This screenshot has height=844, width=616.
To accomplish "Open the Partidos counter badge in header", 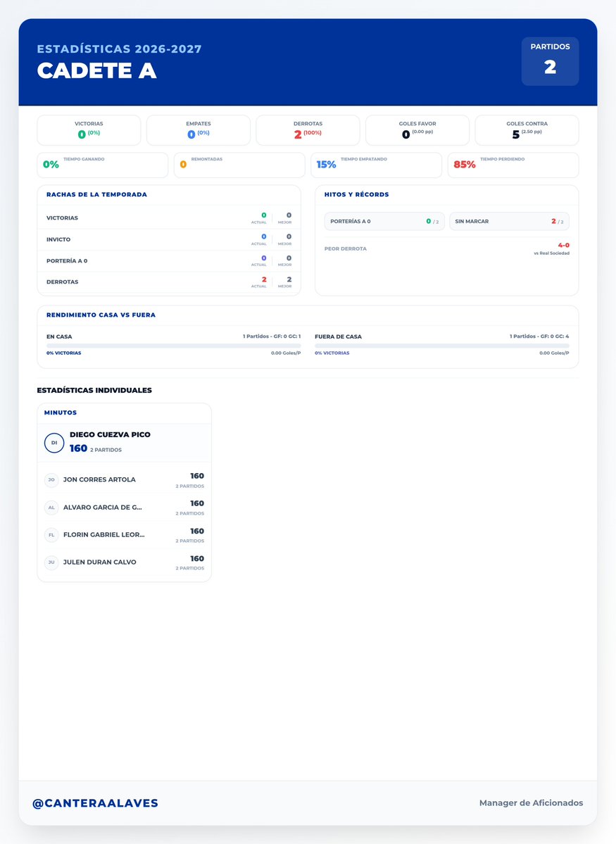I will coord(550,61).
